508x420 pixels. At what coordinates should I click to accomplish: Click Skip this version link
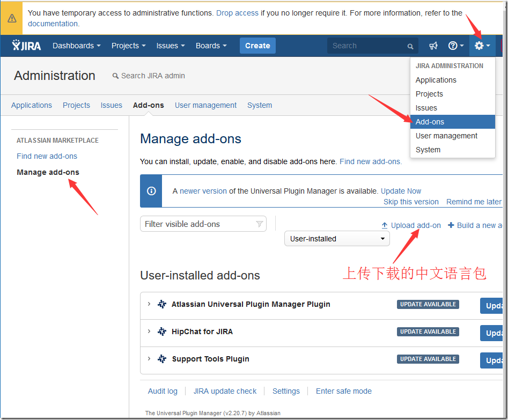click(x=411, y=202)
